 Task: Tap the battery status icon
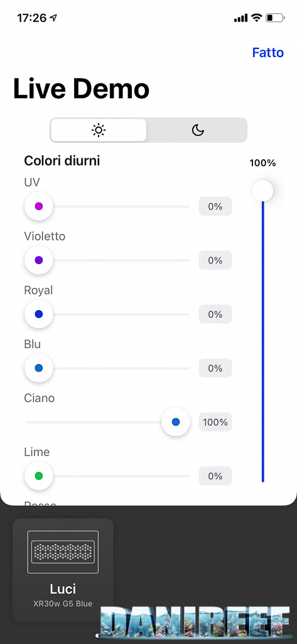(275, 18)
